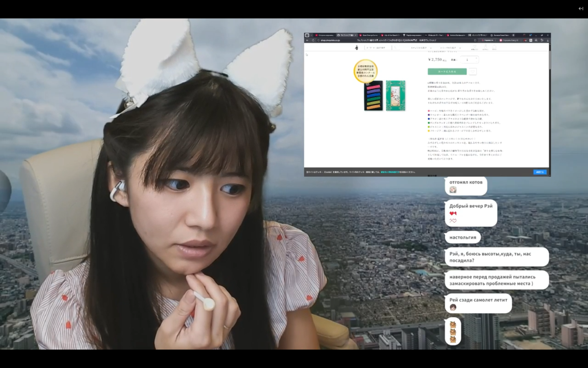Switch to the Molecule 01 browser tab
The height and width of the screenshot is (368, 588).
click(x=434, y=35)
